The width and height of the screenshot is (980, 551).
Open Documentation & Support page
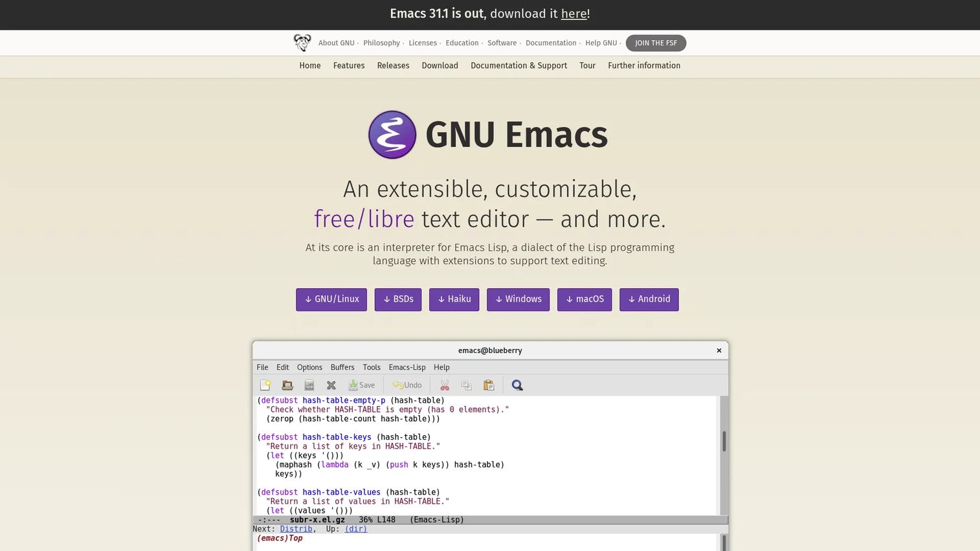pos(518,65)
